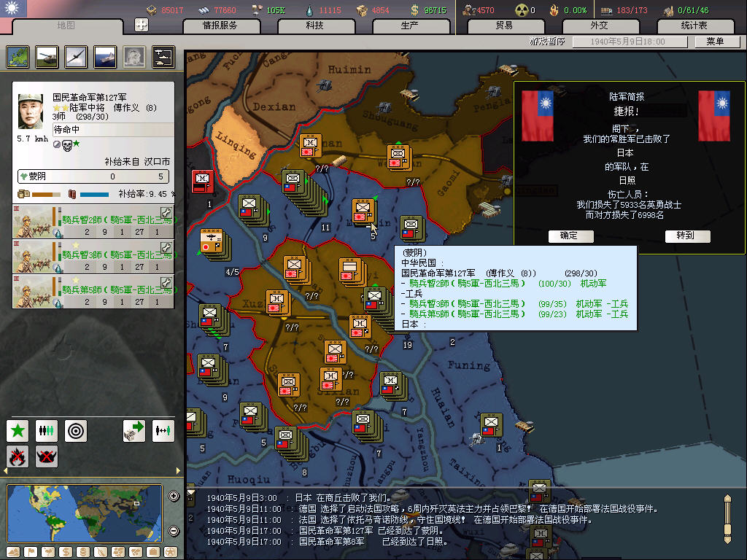Select the briefcase diplomatic map mode
The image size is (747, 560).
click(153, 552)
